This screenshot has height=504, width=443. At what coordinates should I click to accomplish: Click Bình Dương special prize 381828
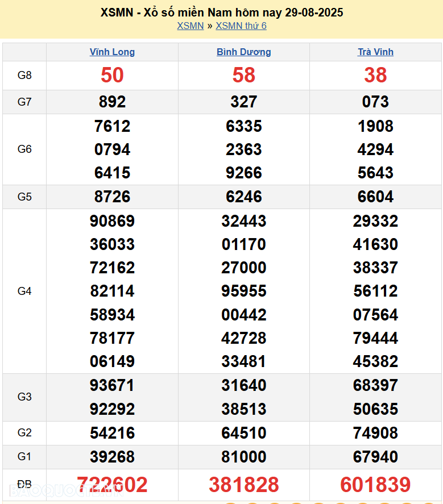pos(243,485)
